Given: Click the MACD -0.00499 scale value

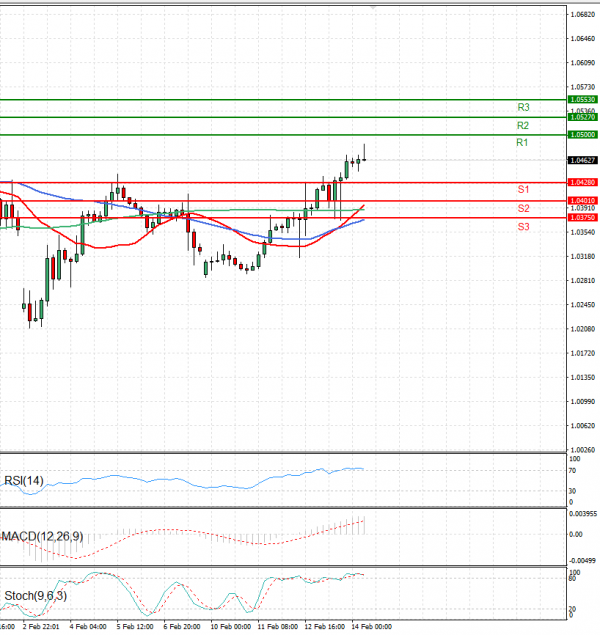Looking at the screenshot, I should click(583, 561).
